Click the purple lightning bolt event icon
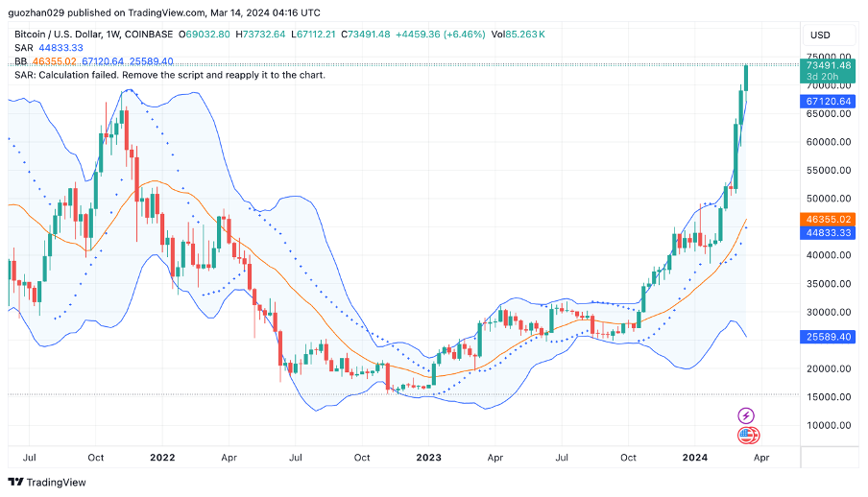868x497 pixels. (x=746, y=415)
